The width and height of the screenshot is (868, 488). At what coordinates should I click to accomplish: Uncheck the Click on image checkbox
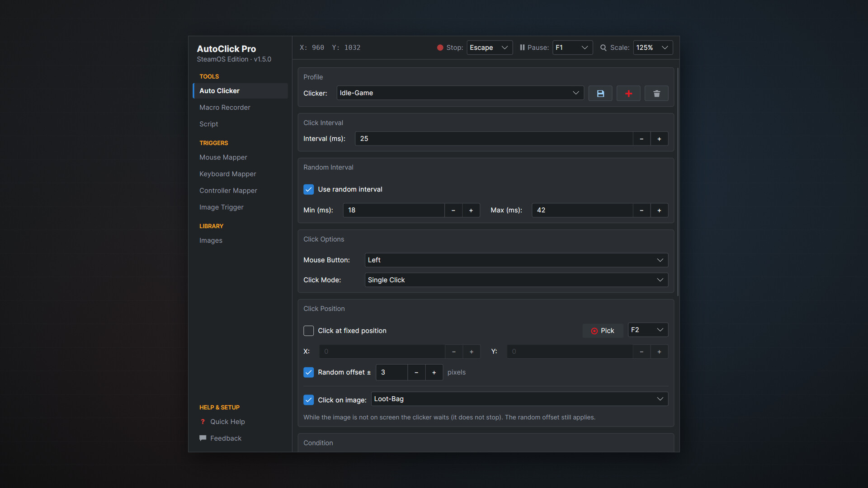[308, 400]
